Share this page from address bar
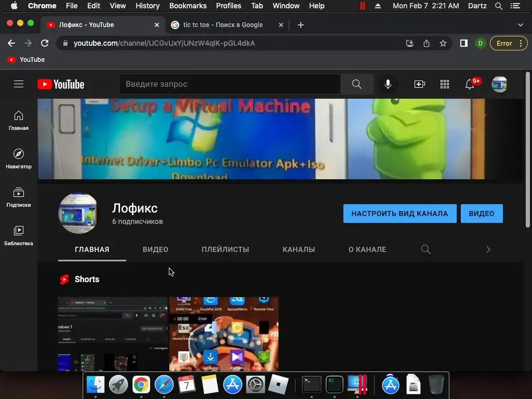The width and height of the screenshot is (532, 399). click(x=427, y=43)
